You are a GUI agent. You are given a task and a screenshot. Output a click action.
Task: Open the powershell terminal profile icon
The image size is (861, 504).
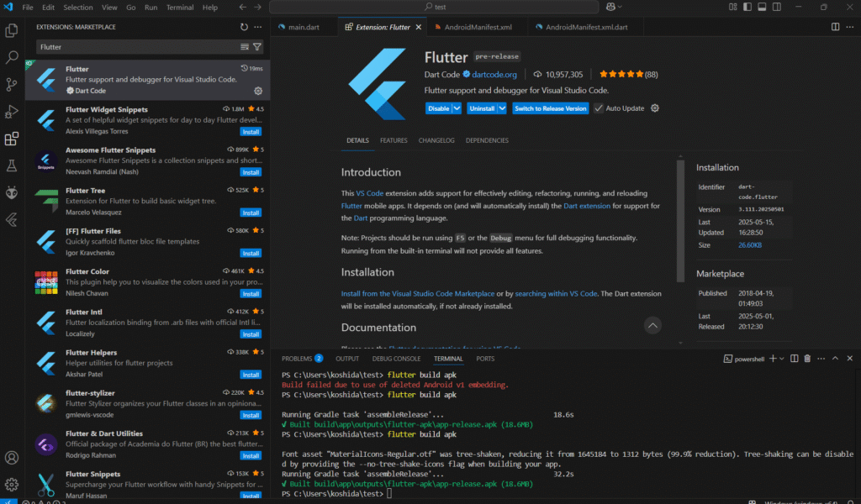[727, 359]
